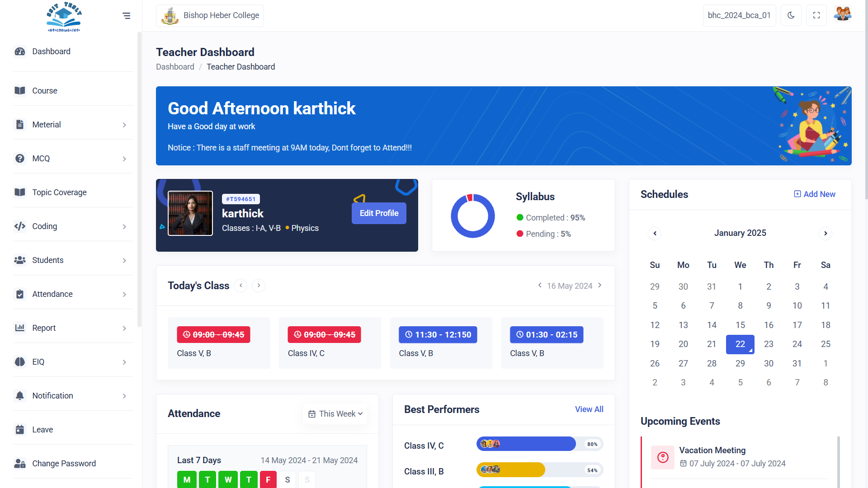
Task: Click the Dashboard gauge icon in sidebar
Action: pyautogui.click(x=20, y=52)
